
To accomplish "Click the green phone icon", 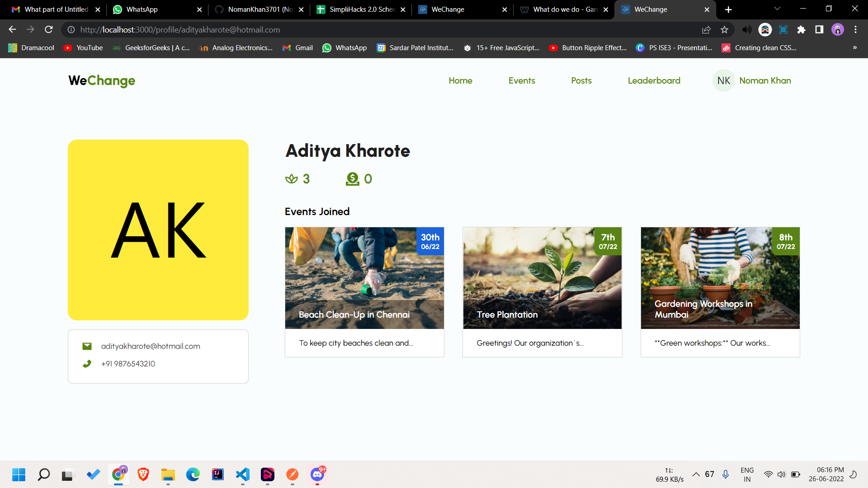I will click(x=87, y=364).
